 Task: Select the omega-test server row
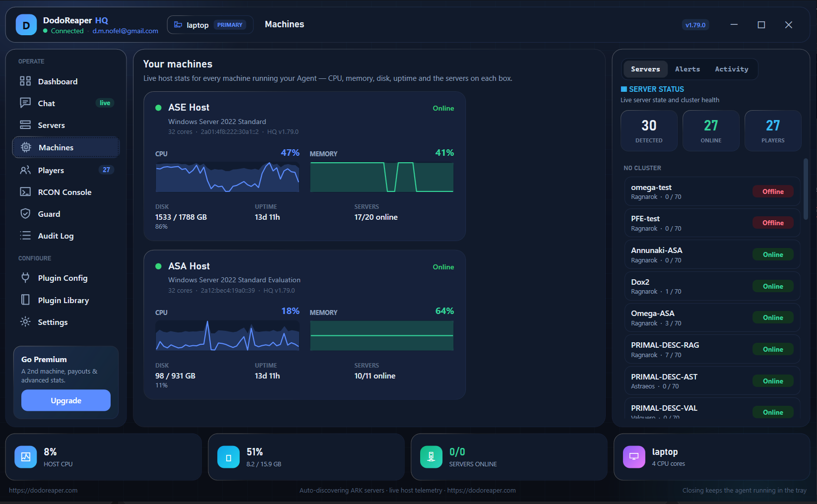(712, 191)
